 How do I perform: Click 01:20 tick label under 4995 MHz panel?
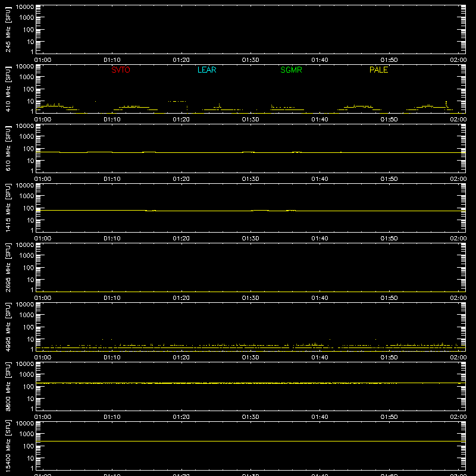point(181,358)
